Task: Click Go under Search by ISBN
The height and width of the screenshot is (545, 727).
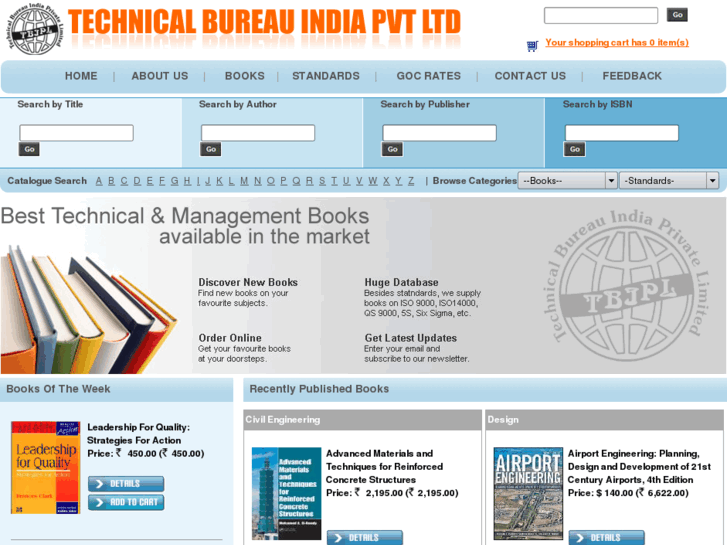Action: point(574,149)
